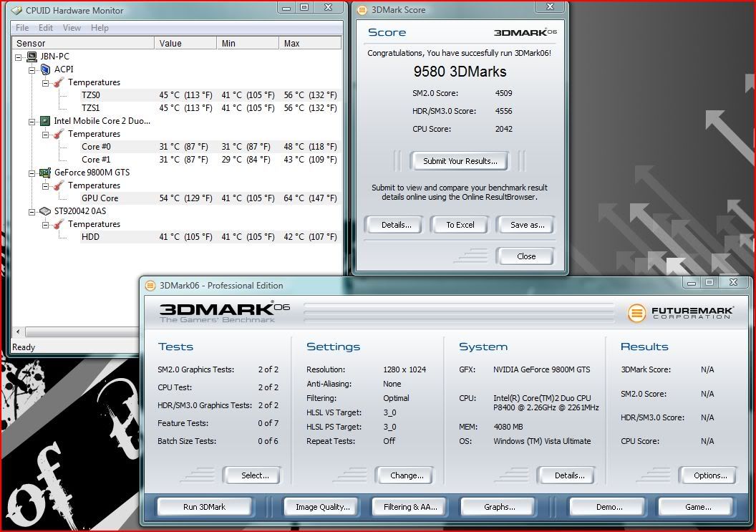Screen dimensions: 756x532
Task: Click thermometer icon under GeForce Temperatures
Action: coord(58,185)
